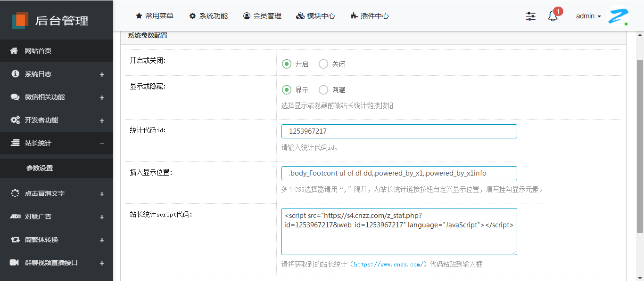This screenshot has width=644, height=281.
Task: Click the 系统日志 info icon
Action: [x=15, y=74]
